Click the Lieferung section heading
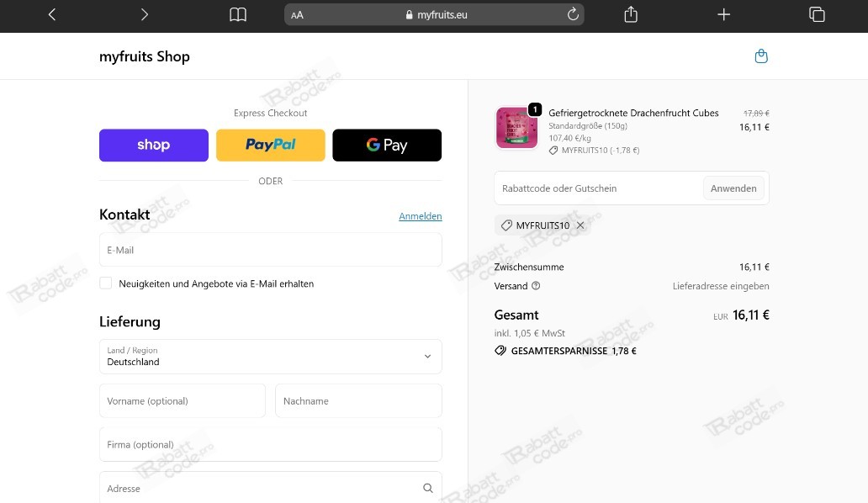 [130, 322]
